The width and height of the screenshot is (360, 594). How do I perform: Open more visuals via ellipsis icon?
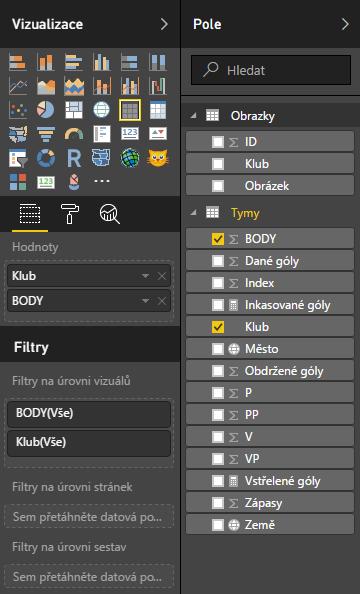click(x=102, y=181)
